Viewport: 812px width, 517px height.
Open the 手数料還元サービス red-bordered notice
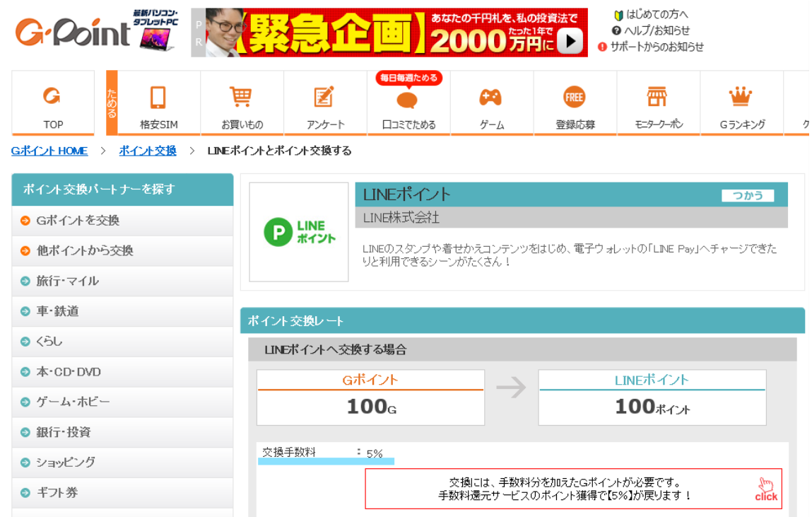coord(573,489)
